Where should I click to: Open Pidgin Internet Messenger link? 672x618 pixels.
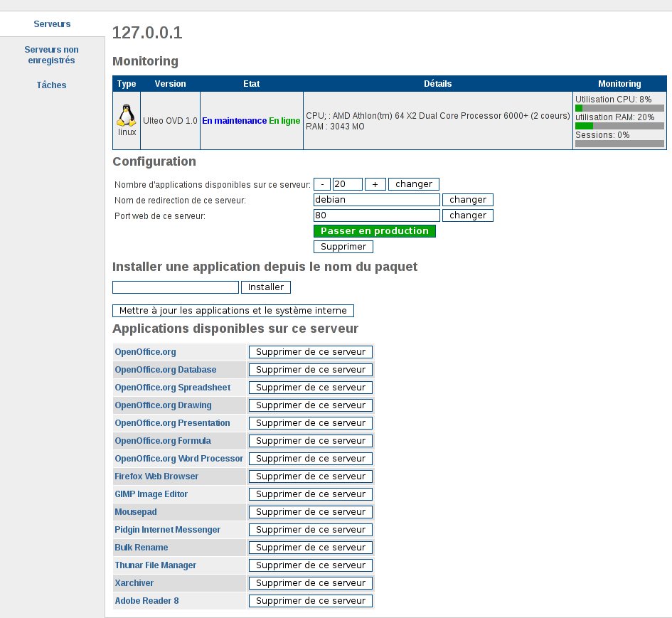click(167, 530)
